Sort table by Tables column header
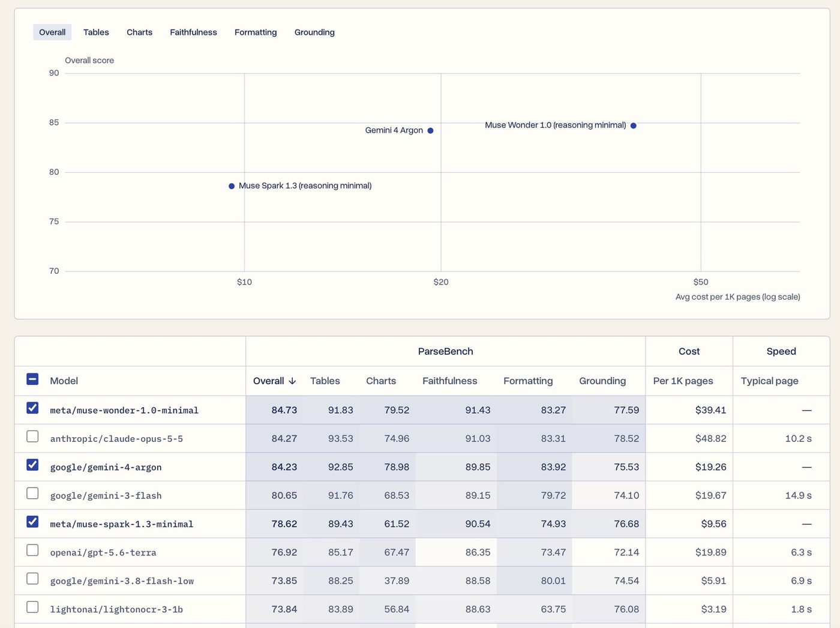This screenshot has height=628, width=840. (325, 381)
